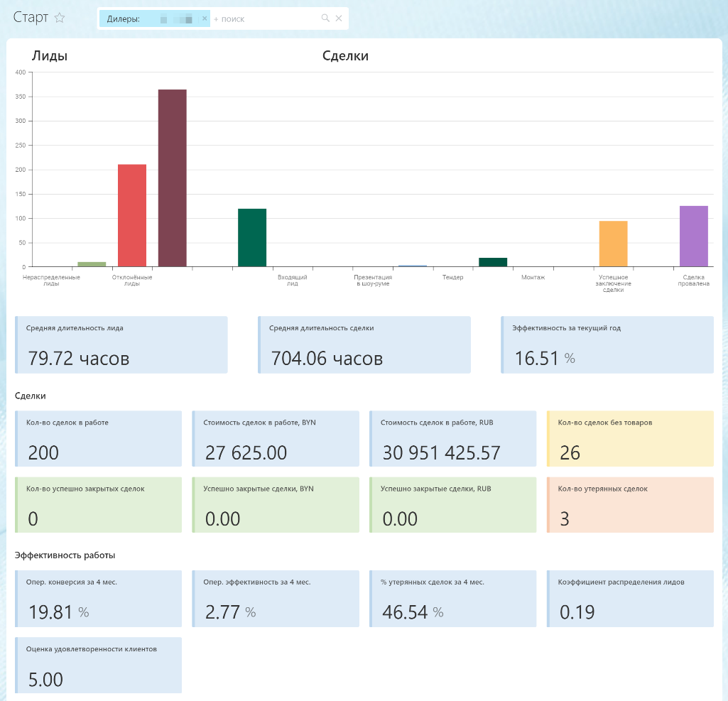The width and height of the screenshot is (728, 701).
Task: Click the dark green 120 bar
Action: pyautogui.click(x=252, y=238)
